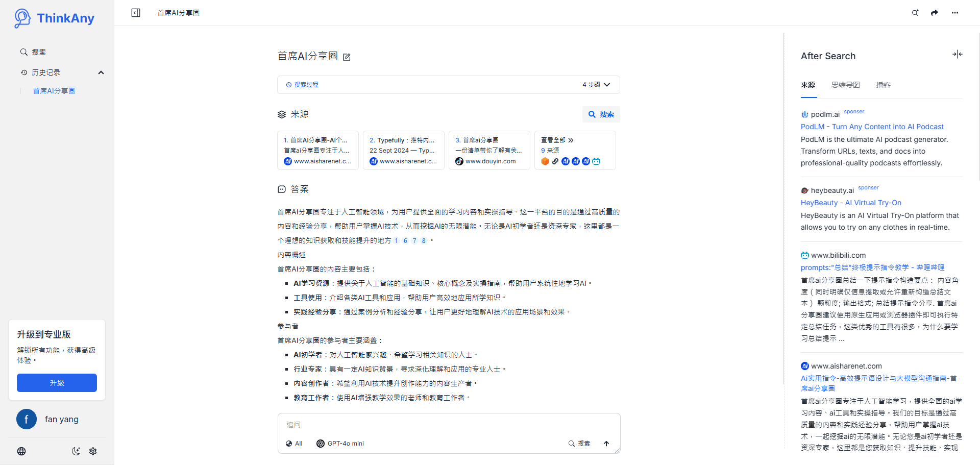Expand 查看全部 sources card
This screenshot has height=465, width=980.
tap(575, 150)
